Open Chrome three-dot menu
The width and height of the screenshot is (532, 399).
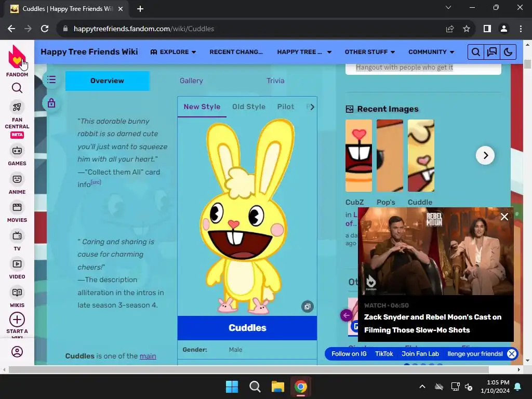521,29
